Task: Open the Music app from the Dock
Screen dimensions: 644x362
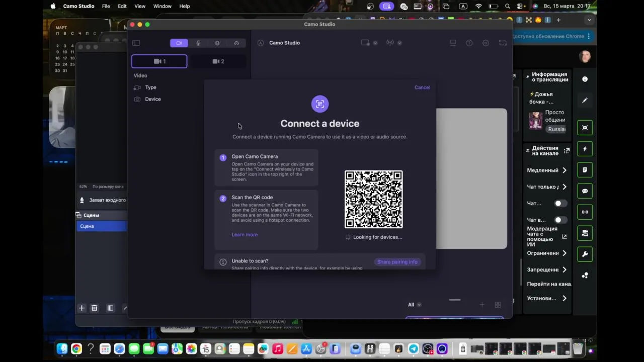Action: [277, 348]
